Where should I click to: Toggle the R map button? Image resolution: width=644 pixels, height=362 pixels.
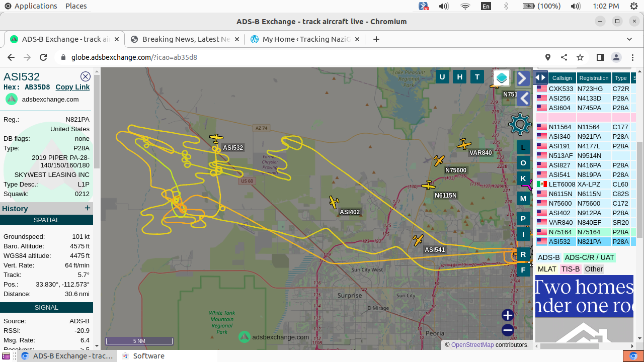pos(523,254)
